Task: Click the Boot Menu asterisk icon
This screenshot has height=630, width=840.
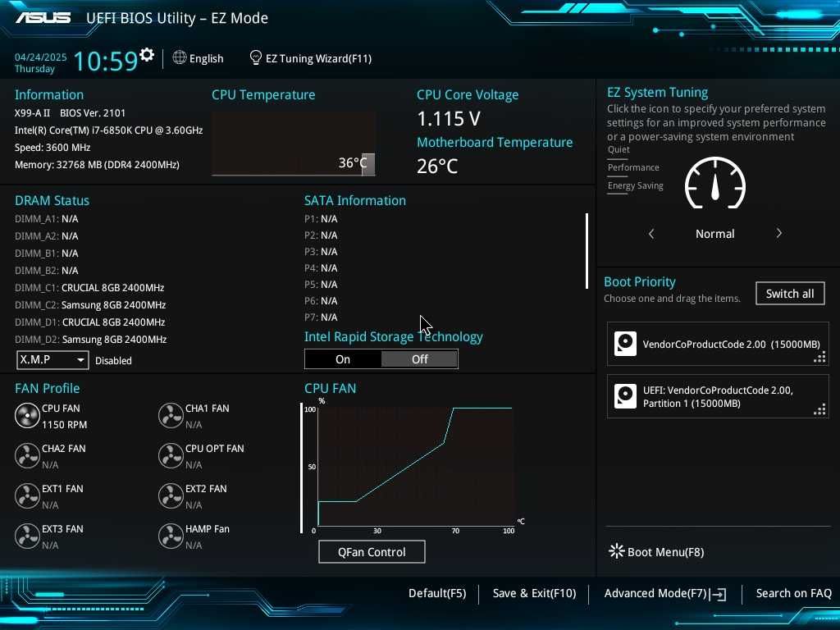Action: 617,551
